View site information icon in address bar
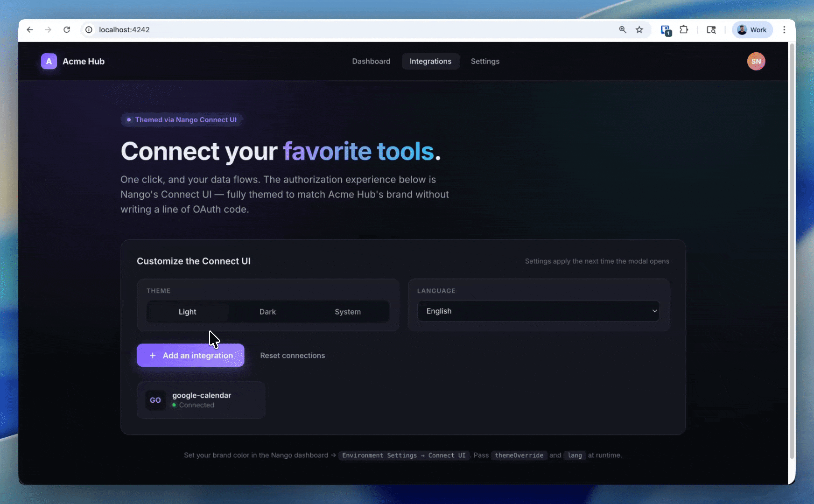 click(89, 30)
